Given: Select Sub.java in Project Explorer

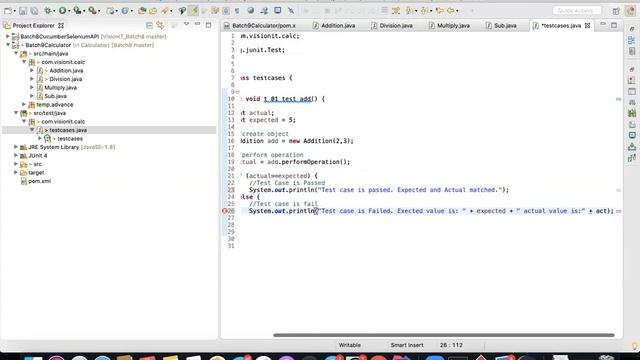Looking at the screenshot, I should tap(56, 96).
